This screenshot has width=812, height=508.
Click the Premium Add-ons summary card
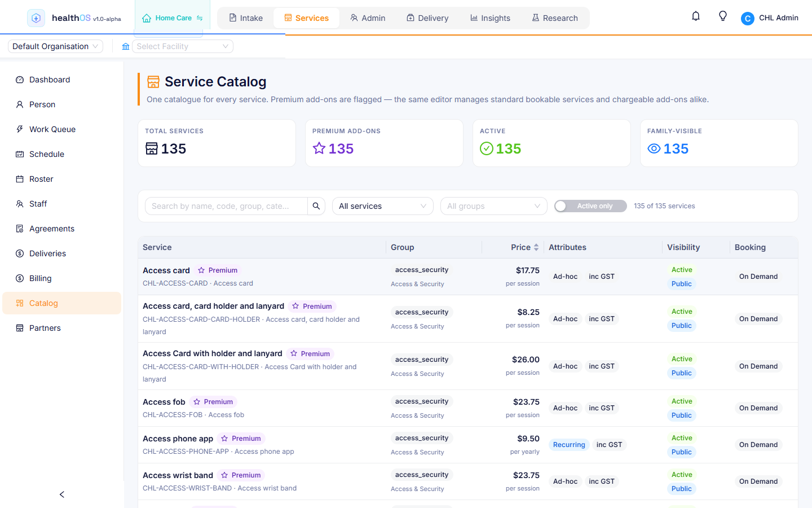click(384, 143)
